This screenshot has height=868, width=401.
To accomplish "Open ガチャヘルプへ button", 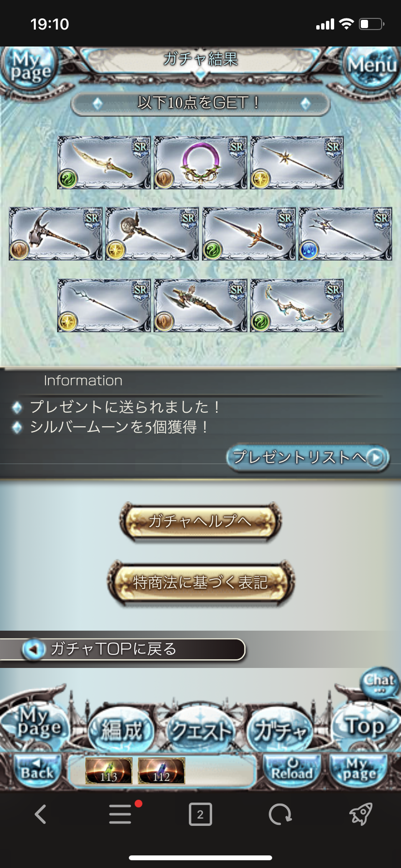I will [200, 521].
